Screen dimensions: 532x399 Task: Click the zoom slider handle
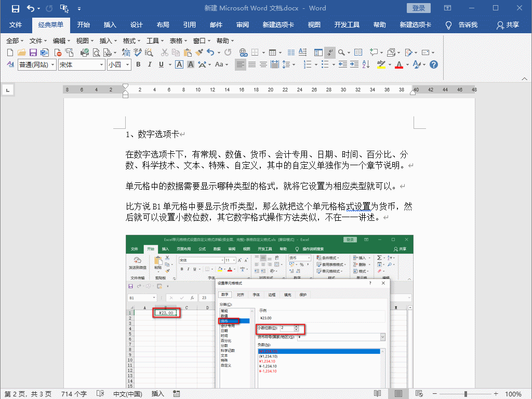point(465,394)
